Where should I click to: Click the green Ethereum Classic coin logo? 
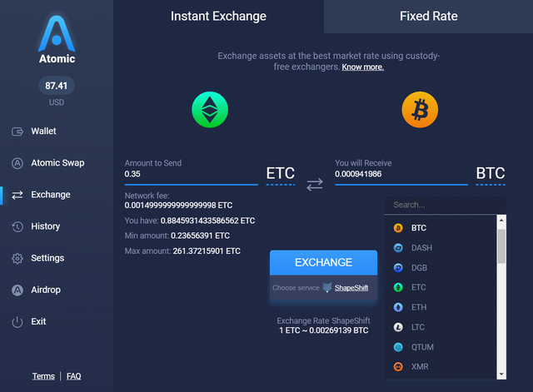[x=210, y=110]
